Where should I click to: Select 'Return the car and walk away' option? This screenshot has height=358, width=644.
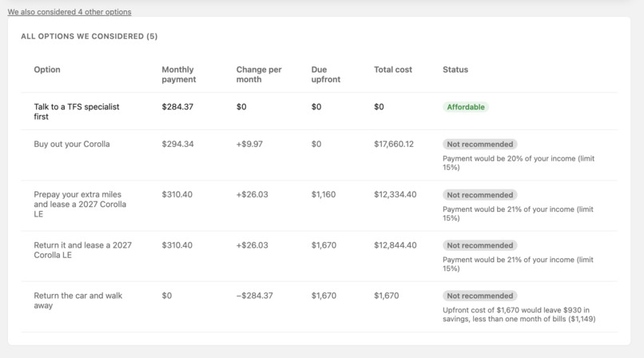tap(78, 300)
